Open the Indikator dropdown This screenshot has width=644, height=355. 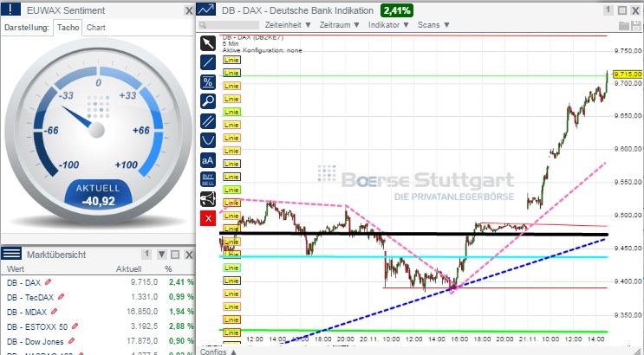pyautogui.click(x=388, y=25)
